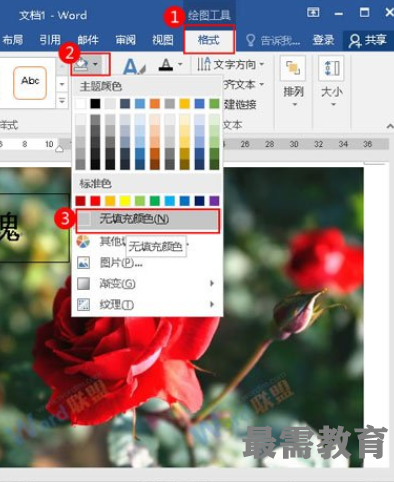Click the gradient fill icon
394x482 pixels.
click(83, 284)
